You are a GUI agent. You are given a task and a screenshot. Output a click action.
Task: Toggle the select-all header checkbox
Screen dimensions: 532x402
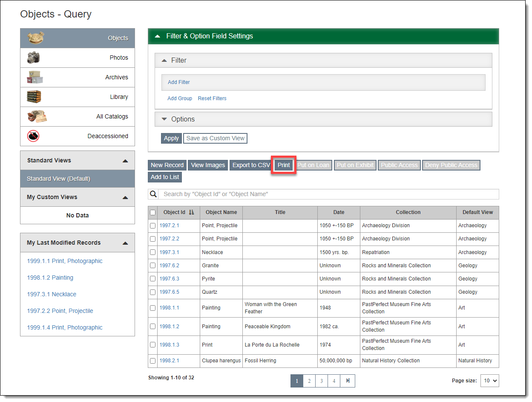tap(153, 212)
